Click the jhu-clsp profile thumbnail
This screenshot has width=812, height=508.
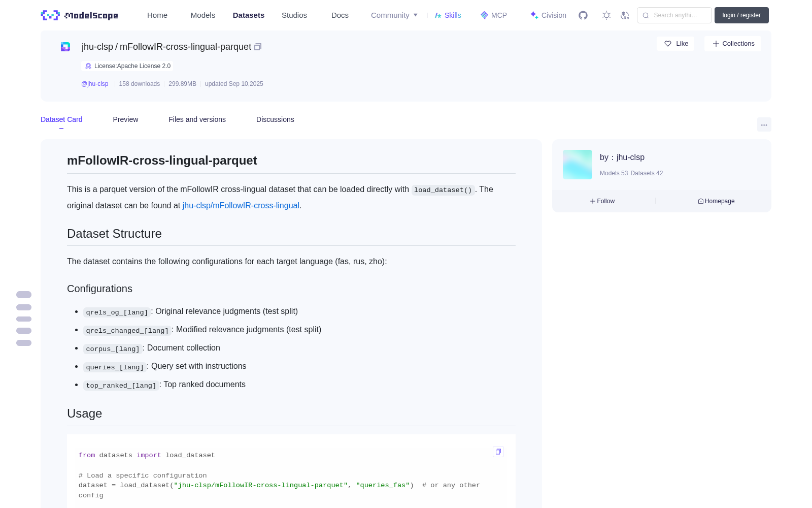pyautogui.click(x=578, y=165)
